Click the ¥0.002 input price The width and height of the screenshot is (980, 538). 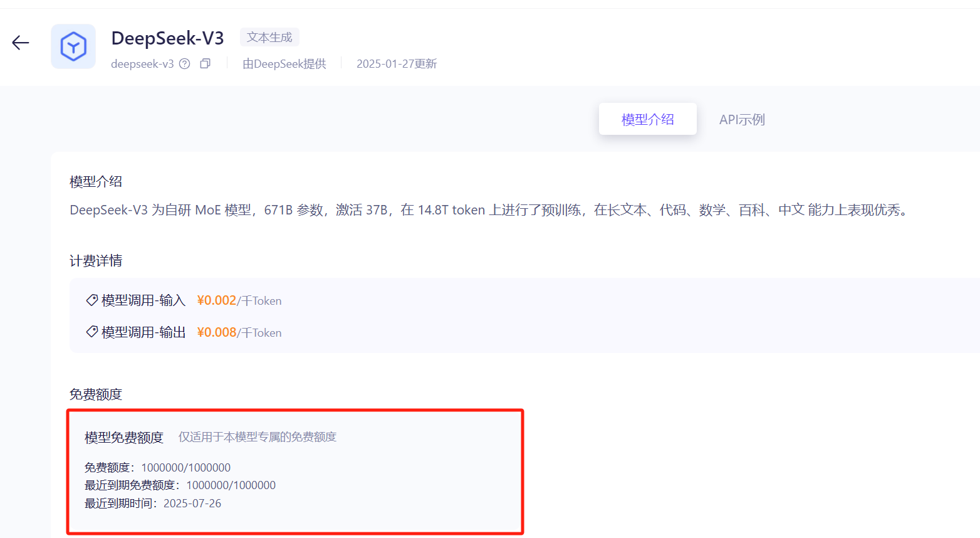[x=216, y=300]
